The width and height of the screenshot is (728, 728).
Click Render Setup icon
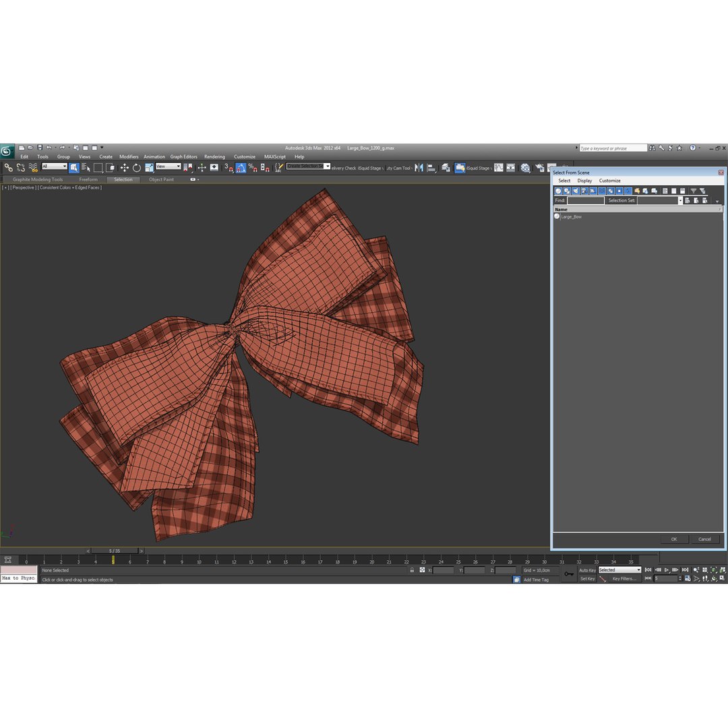pyautogui.click(x=539, y=168)
